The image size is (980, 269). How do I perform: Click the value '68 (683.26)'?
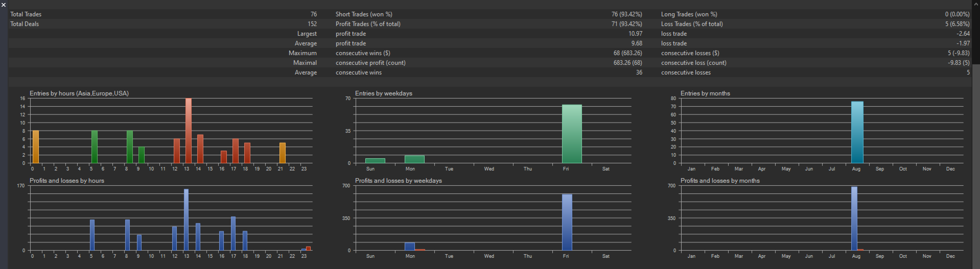point(628,53)
